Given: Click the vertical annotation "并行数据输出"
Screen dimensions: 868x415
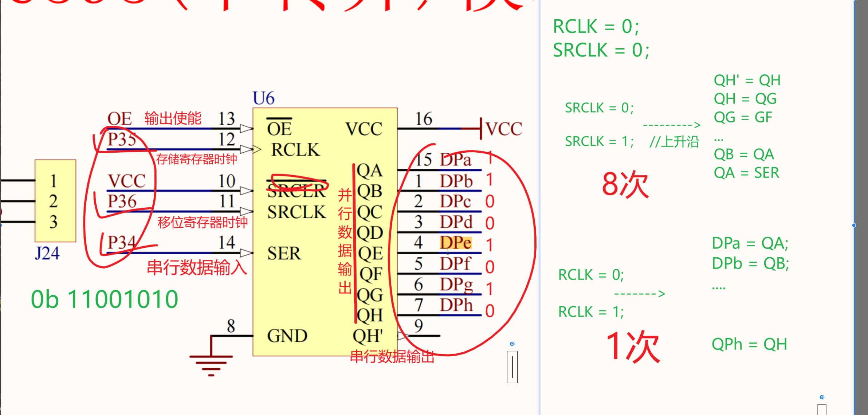Looking at the screenshot, I should (x=345, y=242).
